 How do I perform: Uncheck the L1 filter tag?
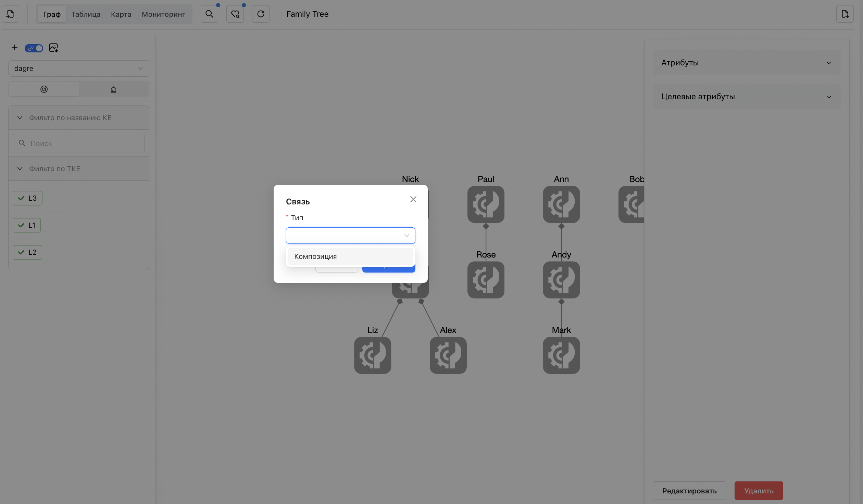[x=27, y=225]
